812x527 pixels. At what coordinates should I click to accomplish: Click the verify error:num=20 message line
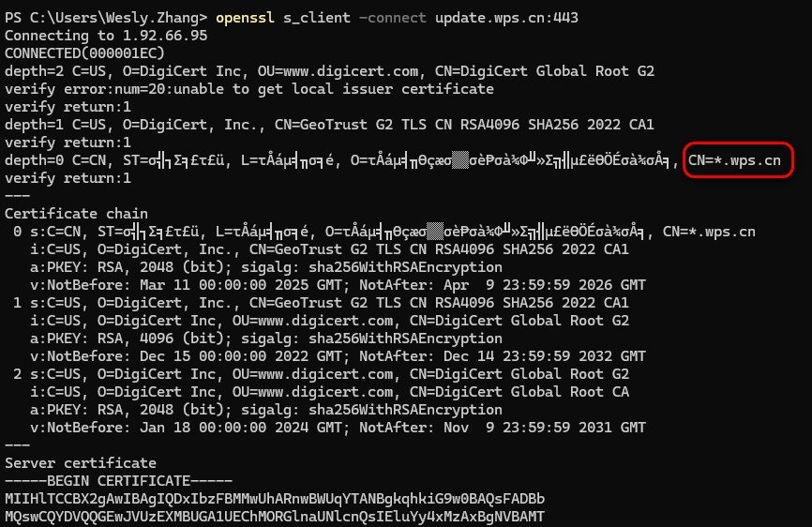pos(249,89)
